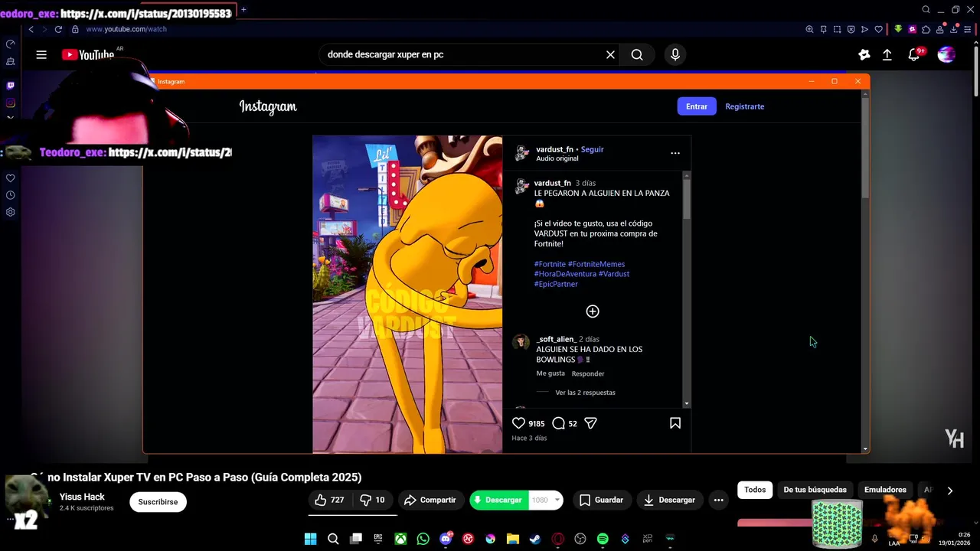The height and width of the screenshot is (551, 980).
Task: Save the Instagram post with bookmark icon
Action: point(675,423)
